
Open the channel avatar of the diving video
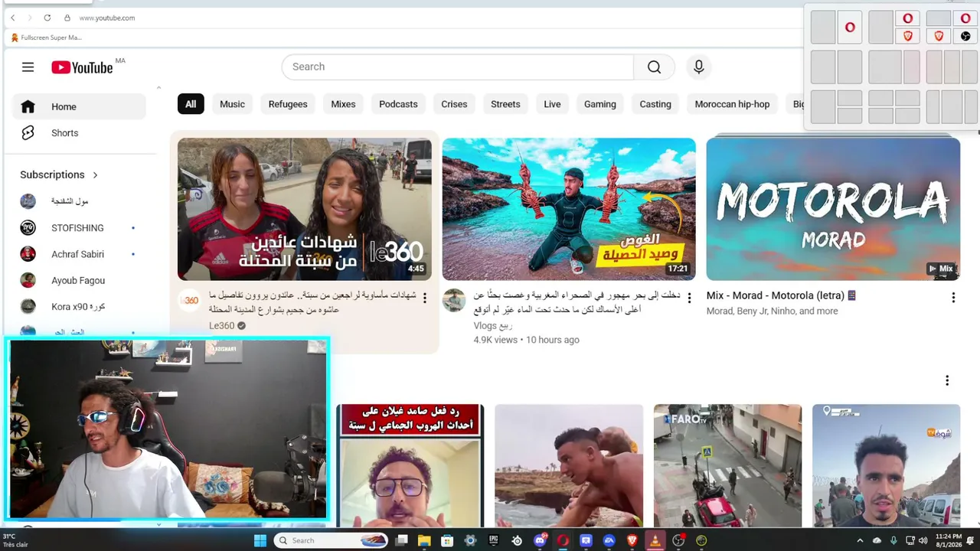(x=454, y=301)
